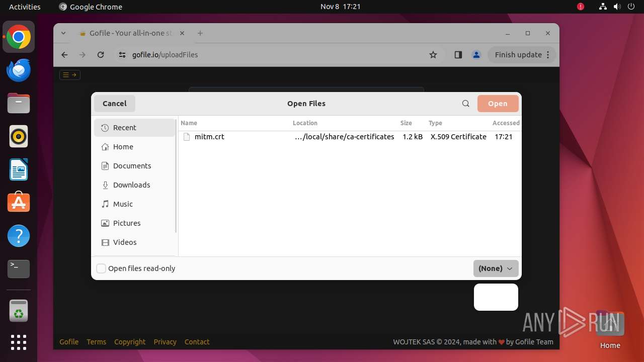644x362 pixels.
Task: Go back in Chrome browser history
Action: click(64, 55)
